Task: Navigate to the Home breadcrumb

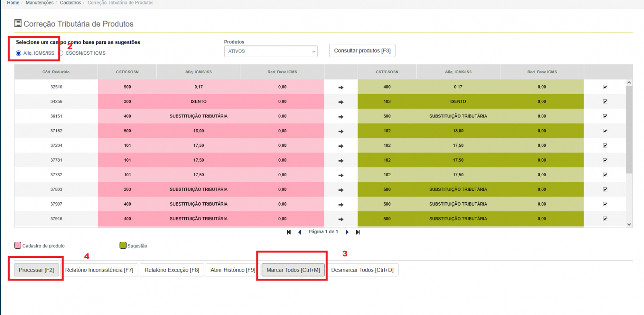Action: pos(13,3)
